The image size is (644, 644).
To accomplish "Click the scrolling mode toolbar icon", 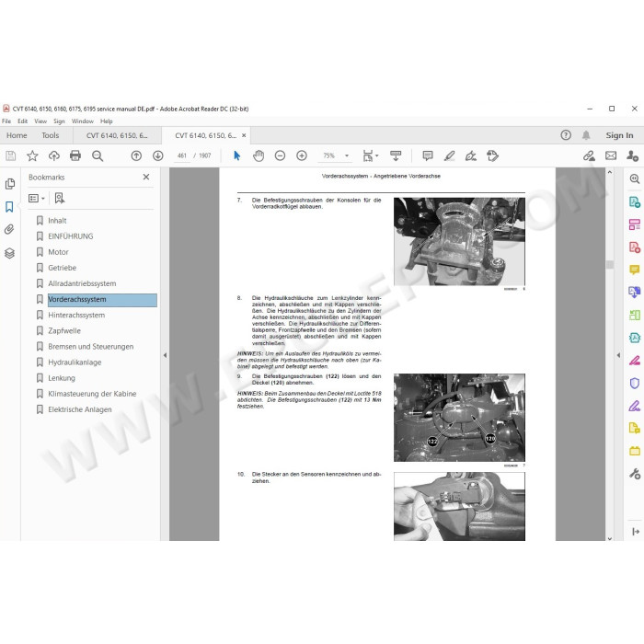I will coord(396,155).
